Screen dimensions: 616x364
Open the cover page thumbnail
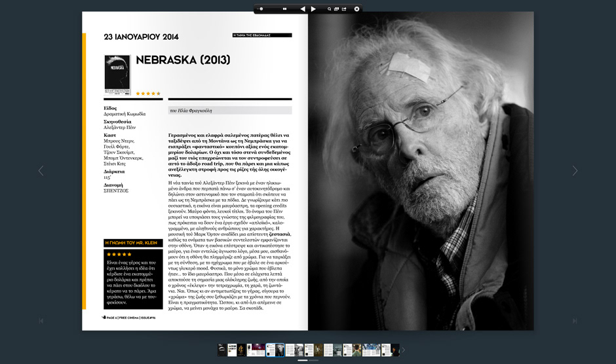[222, 350]
